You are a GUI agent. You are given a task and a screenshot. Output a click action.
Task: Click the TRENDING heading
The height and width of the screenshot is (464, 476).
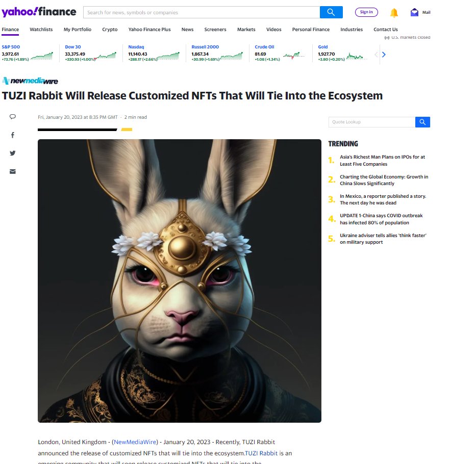coord(343,144)
